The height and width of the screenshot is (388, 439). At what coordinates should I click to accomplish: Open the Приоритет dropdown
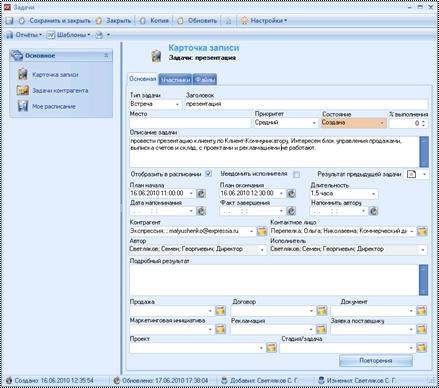[314, 123]
